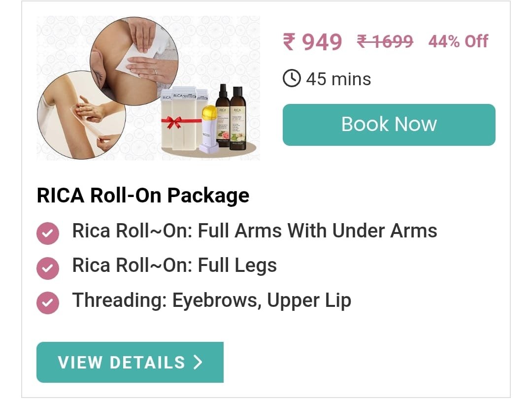Click the two RICA lotion bottles
Image resolution: width=532 pixels, height=399 pixels.
230,116
